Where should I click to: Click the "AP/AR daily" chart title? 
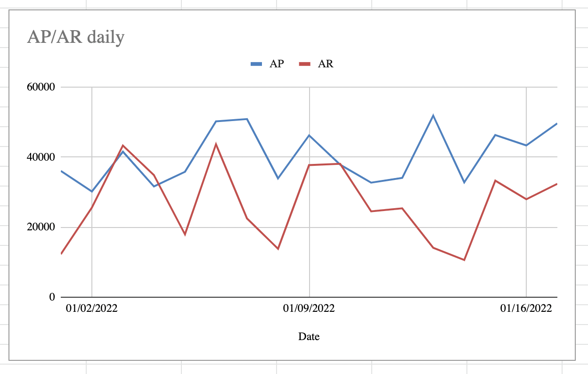[76, 37]
